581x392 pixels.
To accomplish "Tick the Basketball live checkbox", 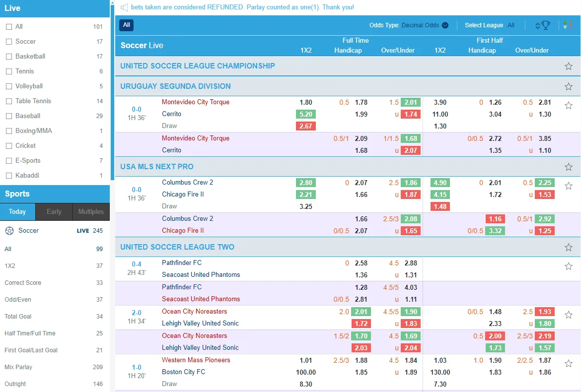I will (x=9, y=57).
